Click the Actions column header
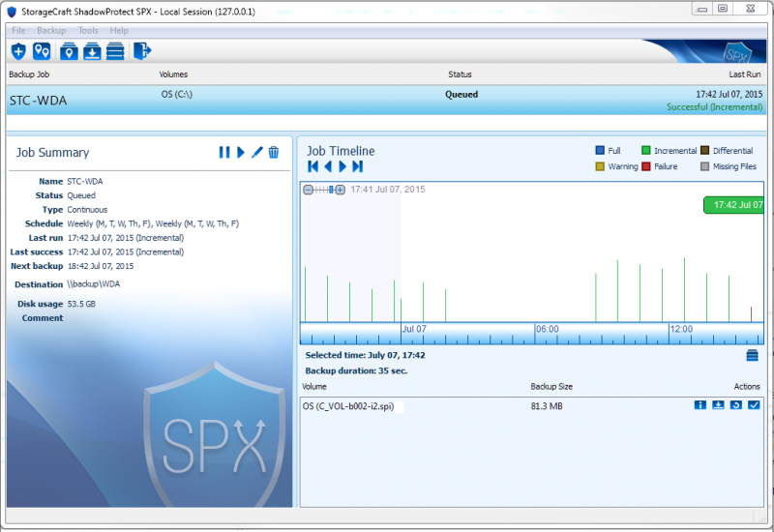 tap(747, 387)
